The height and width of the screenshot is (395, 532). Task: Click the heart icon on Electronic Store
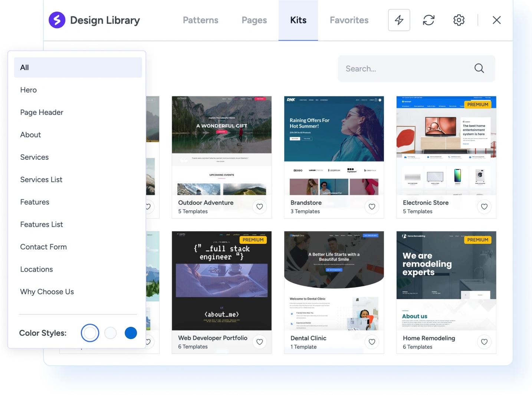pos(484,207)
